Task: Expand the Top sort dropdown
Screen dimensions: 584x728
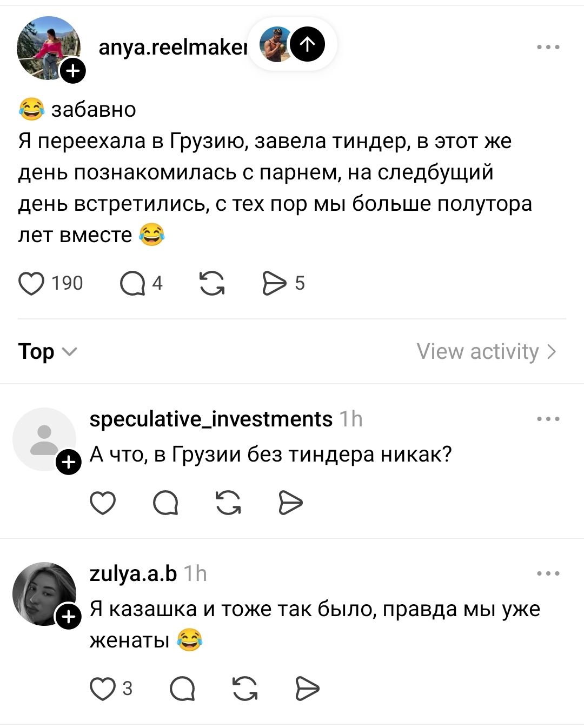Action: [48, 352]
